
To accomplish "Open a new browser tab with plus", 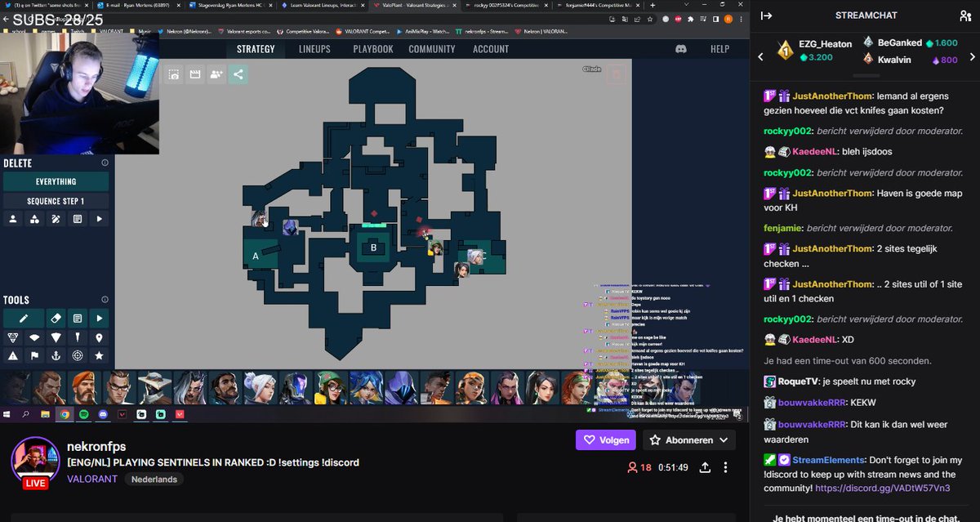I will 653,5.
